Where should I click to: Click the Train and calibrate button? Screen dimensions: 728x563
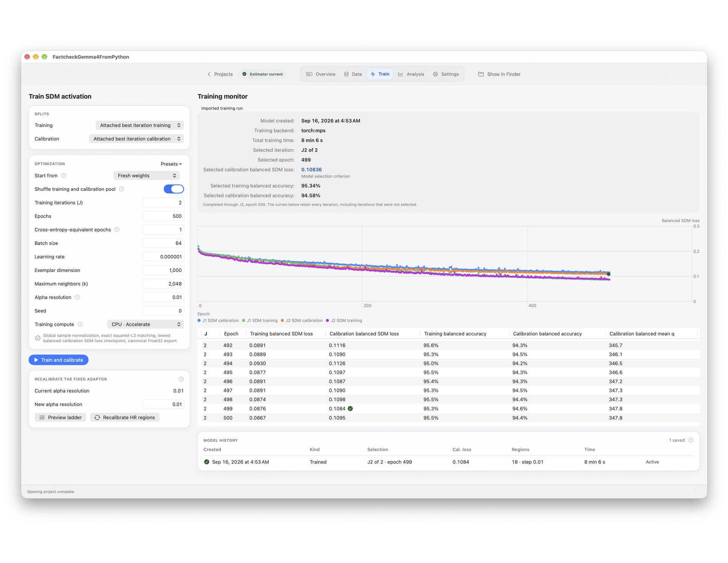click(x=59, y=360)
